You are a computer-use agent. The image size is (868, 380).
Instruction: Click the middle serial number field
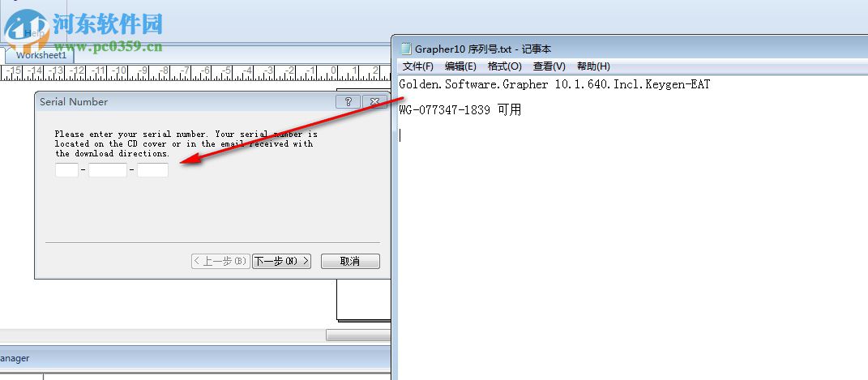(x=108, y=170)
